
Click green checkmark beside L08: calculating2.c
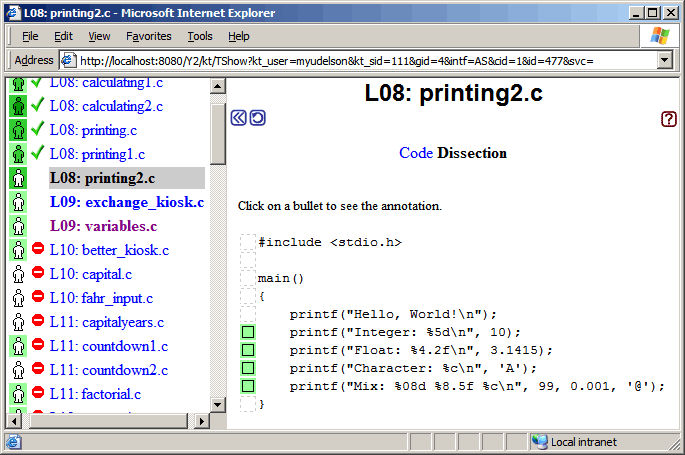tap(38, 104)
